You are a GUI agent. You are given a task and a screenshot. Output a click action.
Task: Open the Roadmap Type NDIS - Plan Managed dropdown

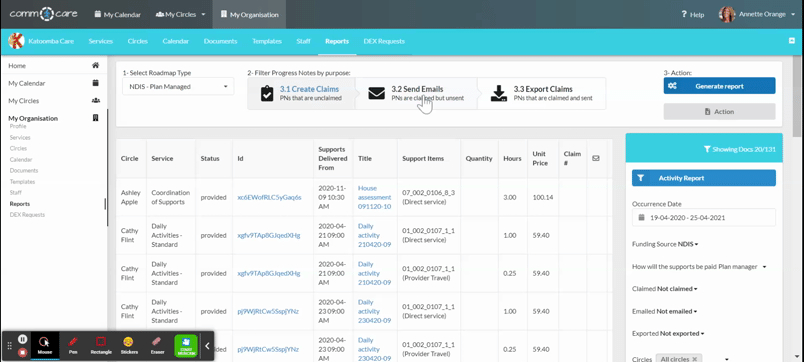pos(178,87)
